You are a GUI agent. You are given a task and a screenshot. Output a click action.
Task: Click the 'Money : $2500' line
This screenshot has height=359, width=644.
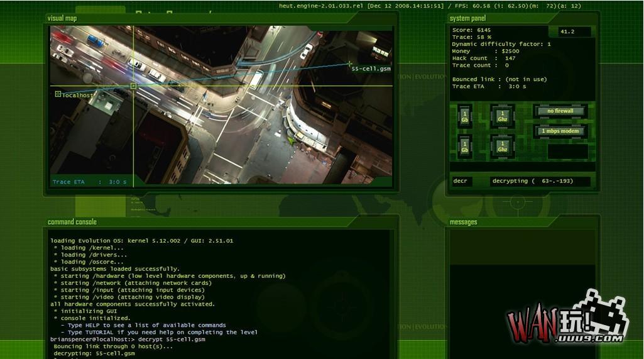tap(486, 51)
